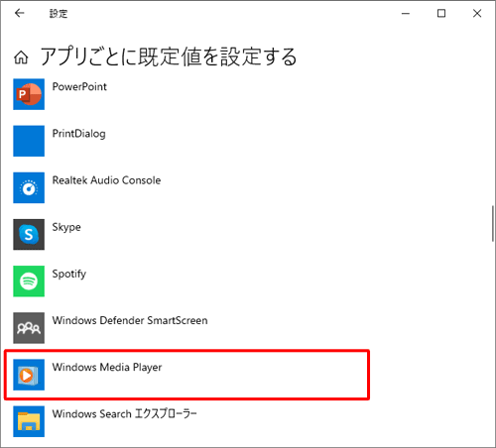This screenshot has width=496, height=448.
Task: Click the vertical scrollbar thumb
Action: point(493,224)
